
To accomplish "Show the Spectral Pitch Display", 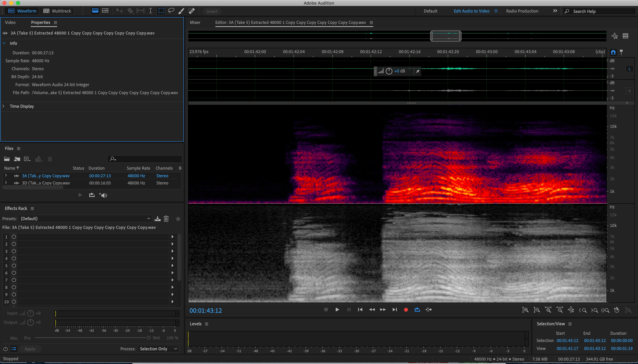I will click(105, 11).
